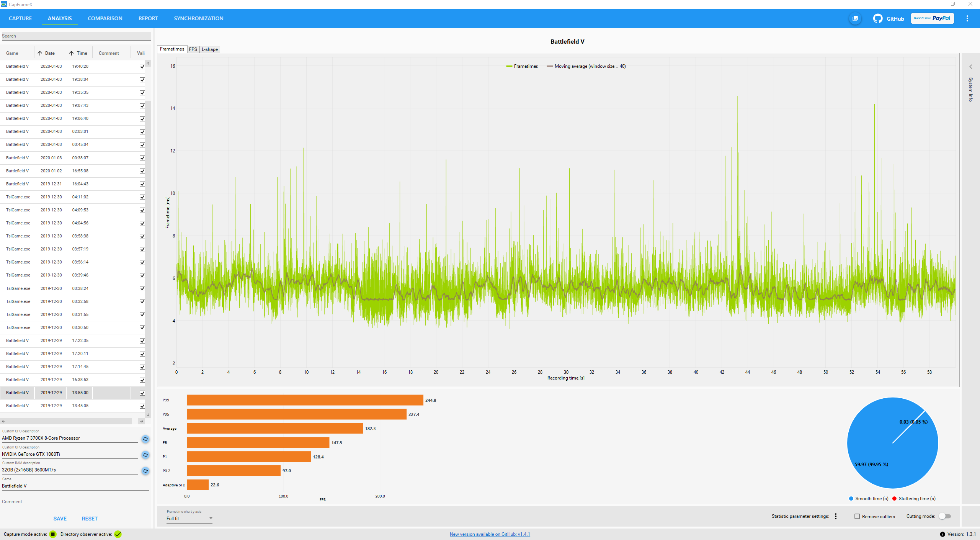Toggle the Cutting mode switch
The image size is (980, 540).
(x=945, y=516)
